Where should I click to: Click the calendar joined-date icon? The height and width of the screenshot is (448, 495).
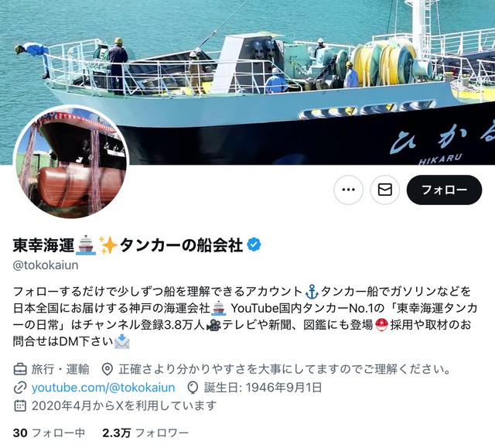click(x=20, y=405)
